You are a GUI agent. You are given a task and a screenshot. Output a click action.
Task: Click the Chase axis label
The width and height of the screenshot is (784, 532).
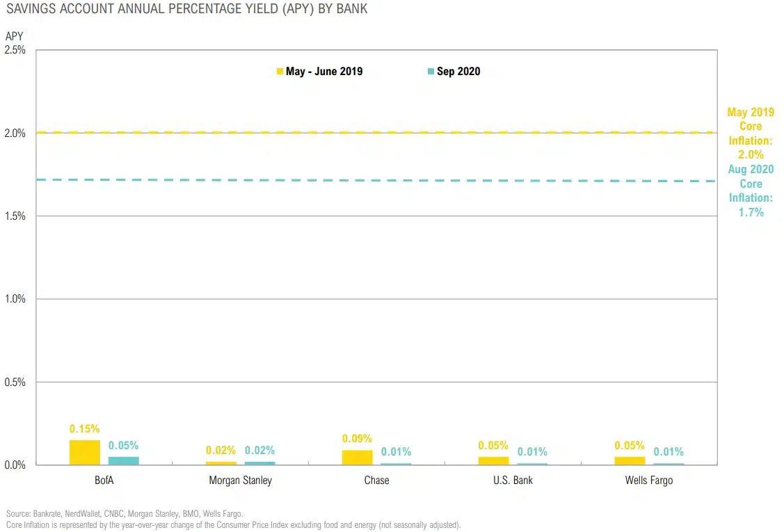(376, 481)
